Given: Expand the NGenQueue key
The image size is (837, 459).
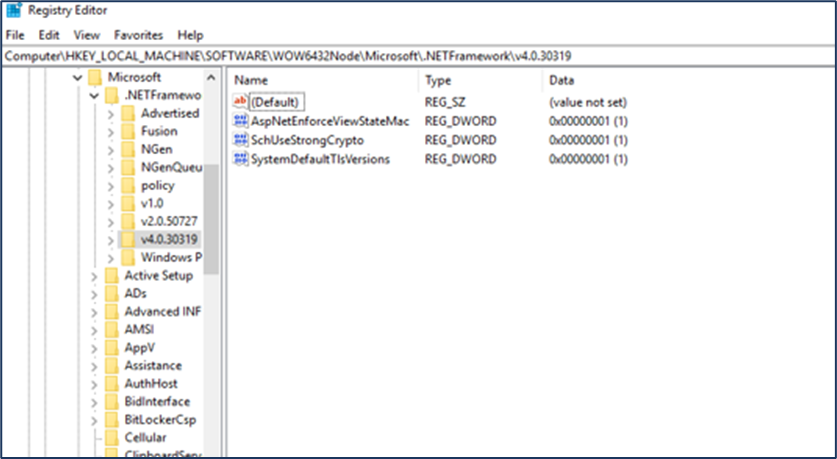Looking at the screenshot, I should pos(110,168).
